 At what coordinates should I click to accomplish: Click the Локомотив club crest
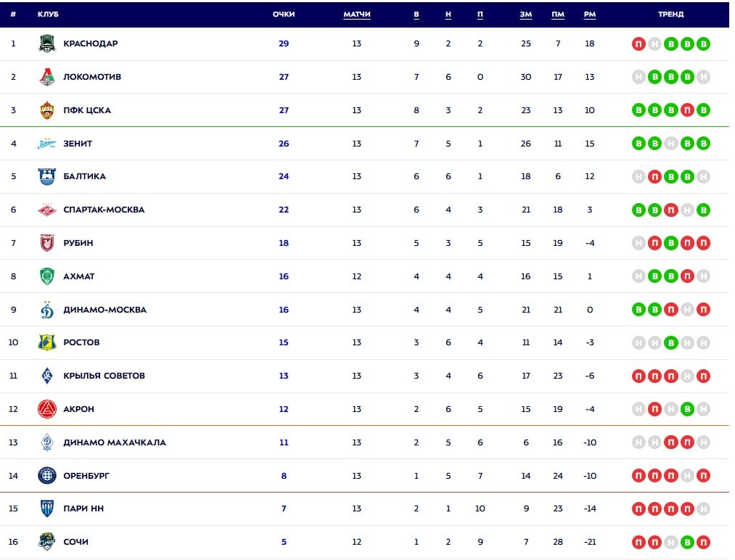coord(46,77)
